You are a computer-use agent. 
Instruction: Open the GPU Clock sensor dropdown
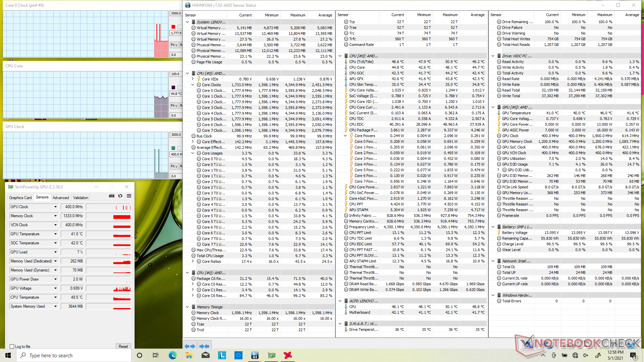click(x=55, y=207)
